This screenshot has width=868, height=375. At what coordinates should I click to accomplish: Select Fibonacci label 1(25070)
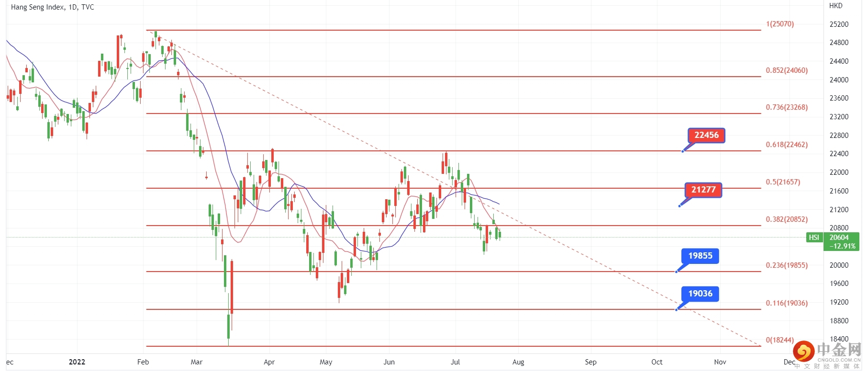pyautogui.click(x=779, y=24)
